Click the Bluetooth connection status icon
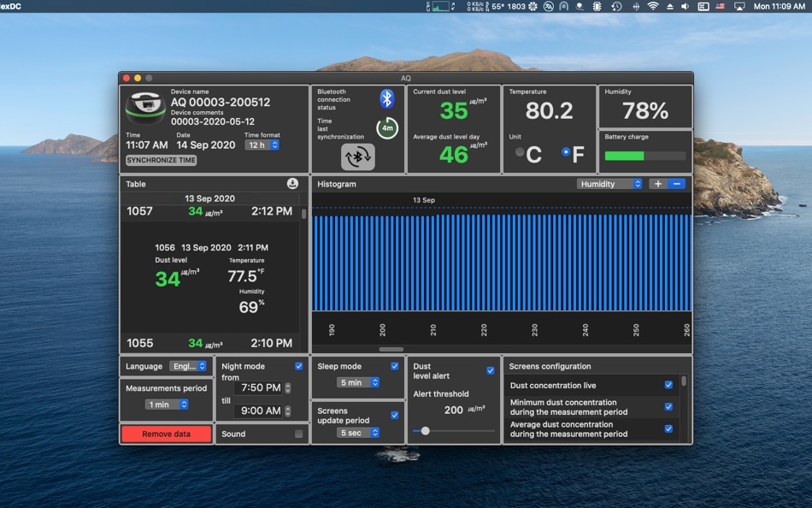The height and width of the screenshot is (508, 812). (x=386, y=99)
